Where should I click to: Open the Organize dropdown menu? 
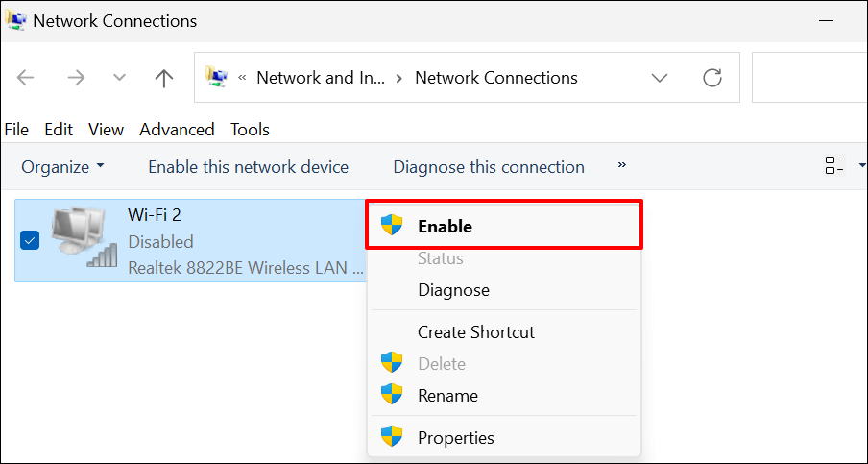(62, 167)
